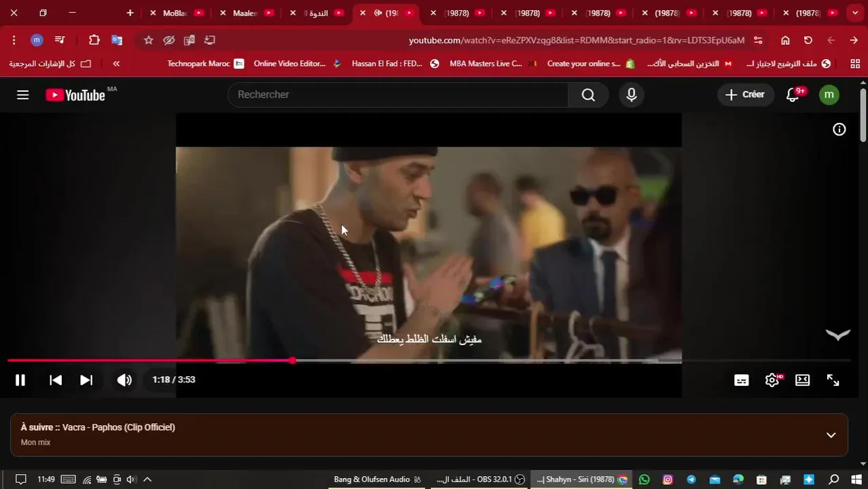Skip to previous video
This screenshot has width=868, height=489.
pyautogui.click(x=56, y=380)
